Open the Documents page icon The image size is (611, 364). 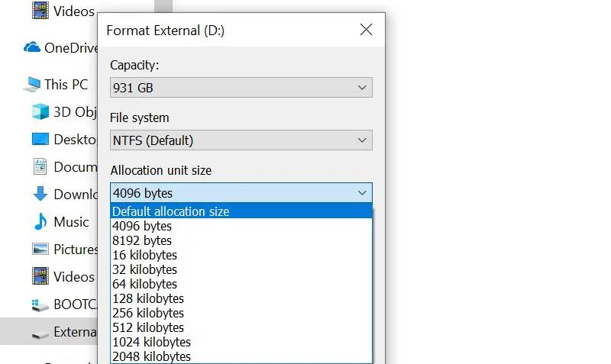tap(40, 166)
